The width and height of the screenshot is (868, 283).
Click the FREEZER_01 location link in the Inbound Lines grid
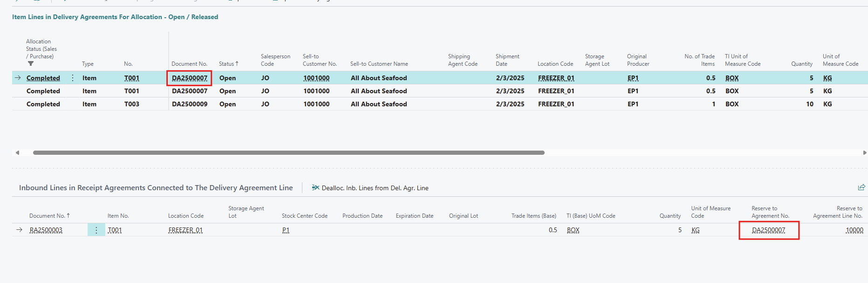pyautogui.click(x=185, y=230)
